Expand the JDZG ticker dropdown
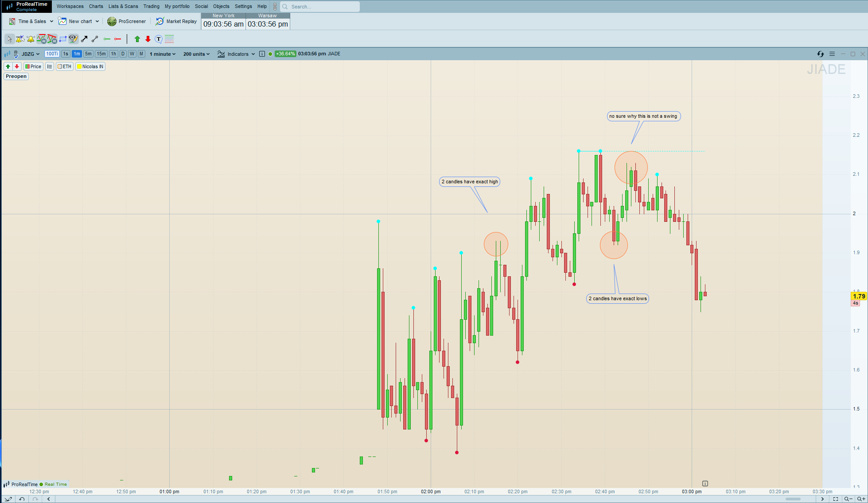 31,54
